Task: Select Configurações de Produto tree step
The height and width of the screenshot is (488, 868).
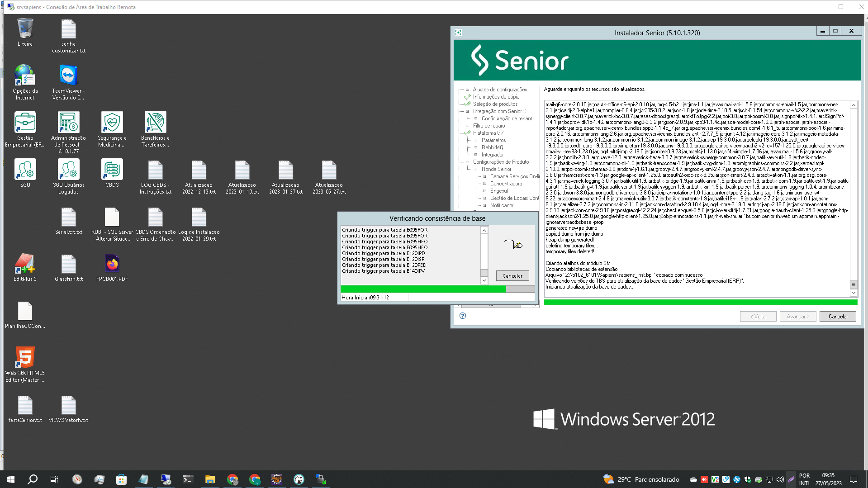Action: [501, 162]
